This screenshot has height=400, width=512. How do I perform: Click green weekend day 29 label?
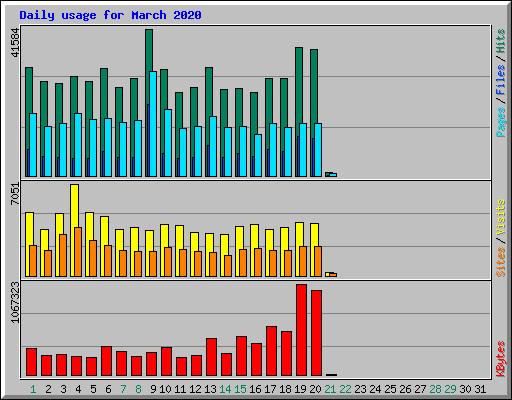point(450,389)
